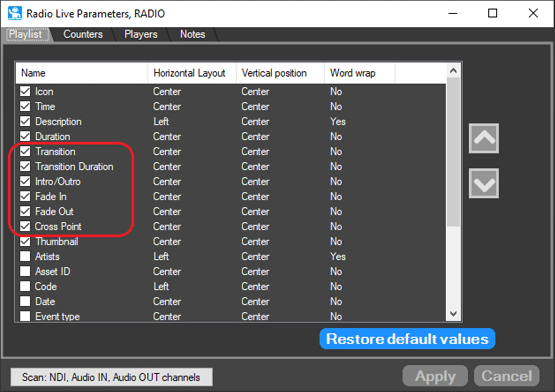Click the Horizontal Layout column header

(x=189, y=73)
